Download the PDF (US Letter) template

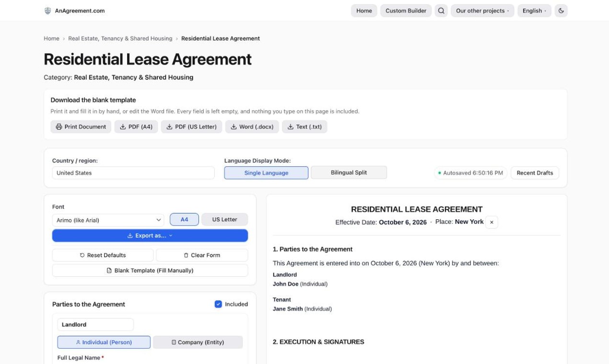click(191, 127)
